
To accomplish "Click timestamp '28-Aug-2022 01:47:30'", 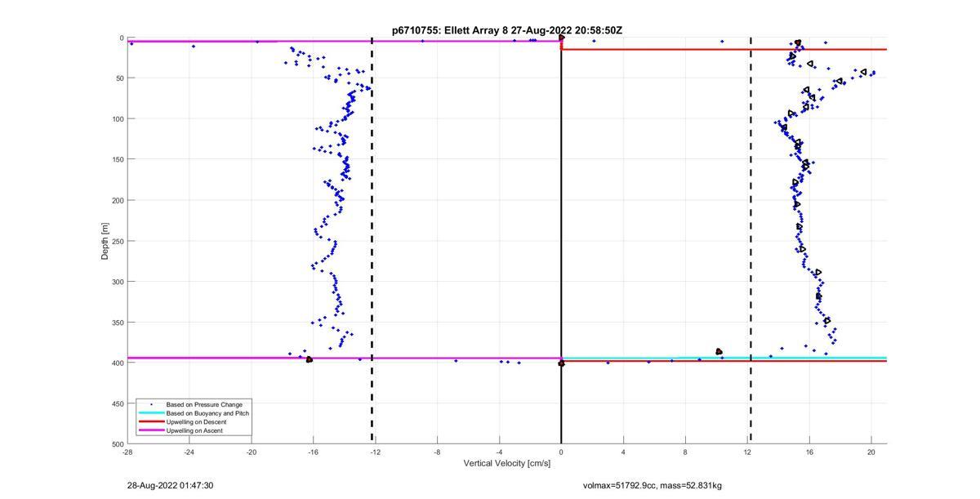I will [171, 485].
